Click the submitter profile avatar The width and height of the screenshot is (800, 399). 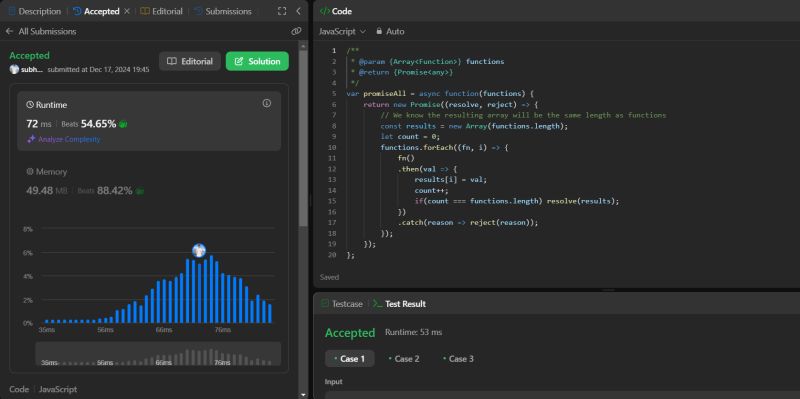click(14, 69)
